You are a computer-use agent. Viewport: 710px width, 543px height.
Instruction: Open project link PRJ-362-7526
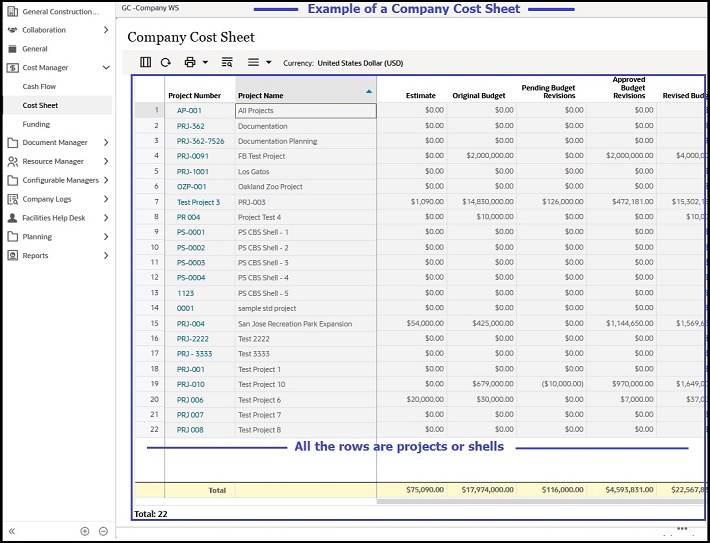[x=201, y=141]
